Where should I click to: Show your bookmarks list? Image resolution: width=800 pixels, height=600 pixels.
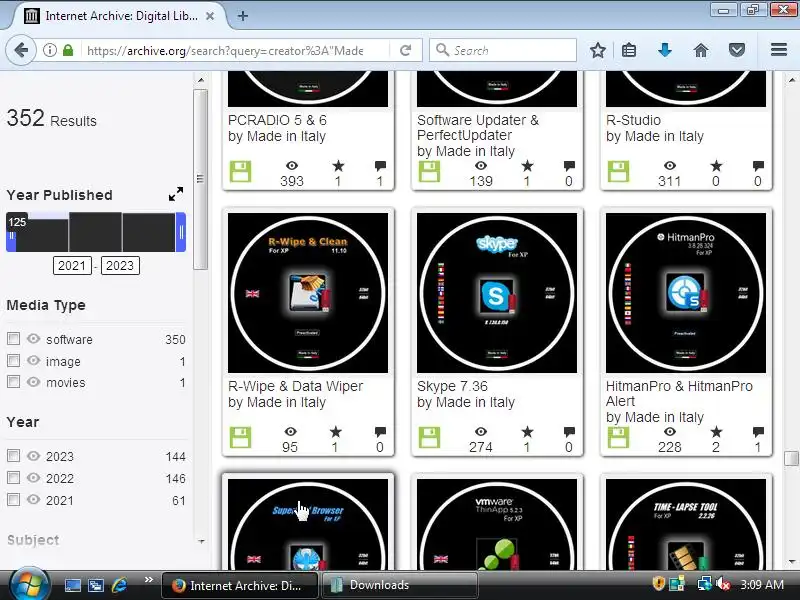(x=629, y=50)
